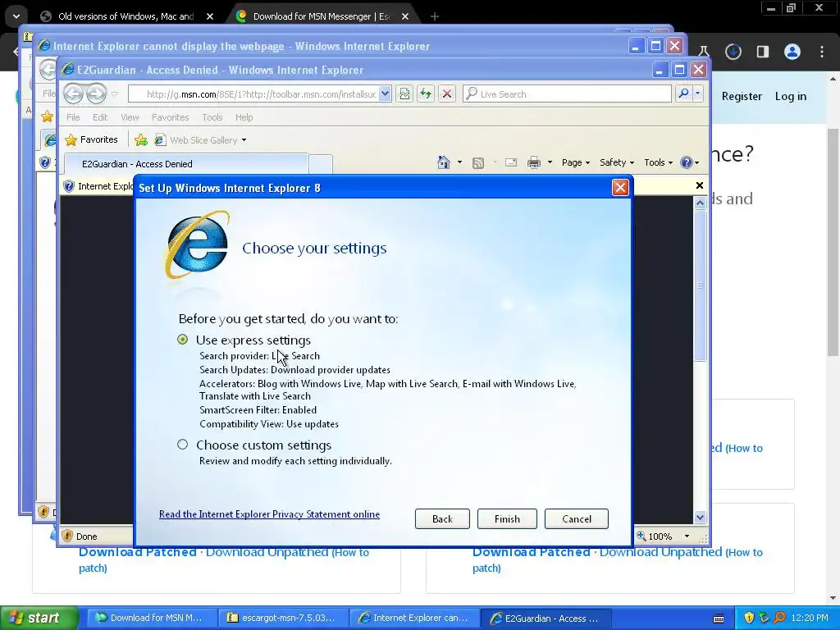Cancel the Internet Explorer 8 setup
This screenshot has height=630, width=840.
[577, 518]
